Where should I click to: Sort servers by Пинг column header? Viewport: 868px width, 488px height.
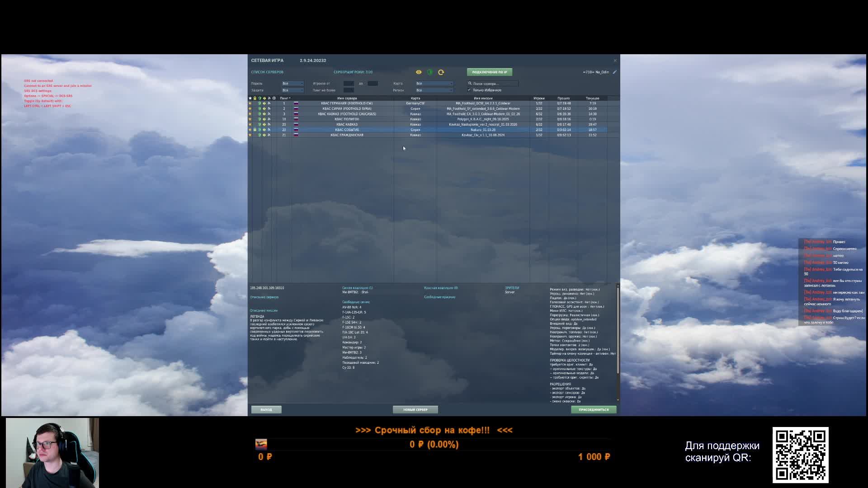(284, 98)
